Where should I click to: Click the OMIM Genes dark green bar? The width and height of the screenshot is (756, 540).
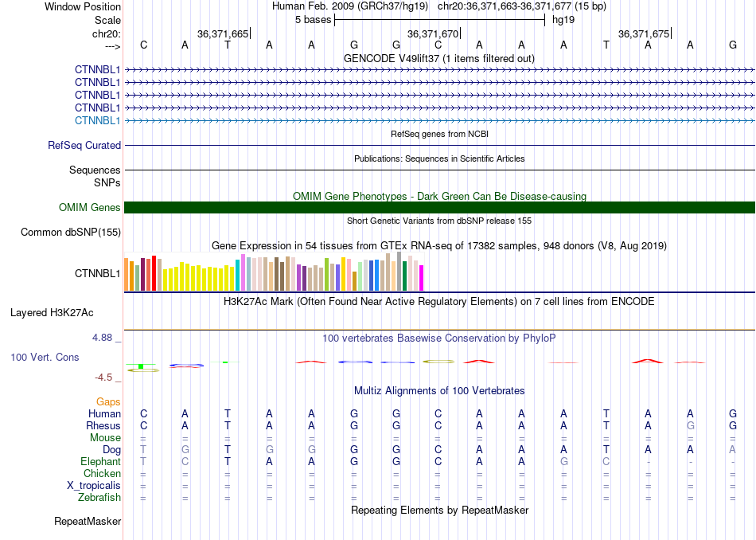tap(439, 208)
